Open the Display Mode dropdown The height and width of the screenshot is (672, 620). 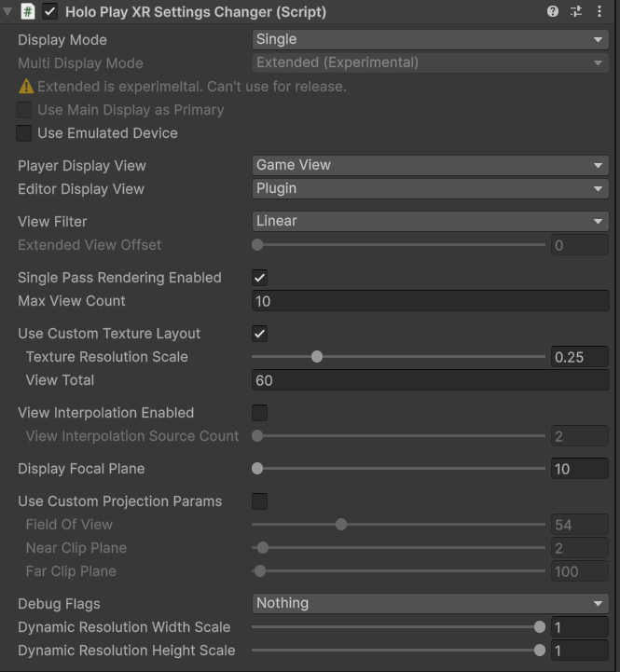pyautogui.click(x=430, y=39)
